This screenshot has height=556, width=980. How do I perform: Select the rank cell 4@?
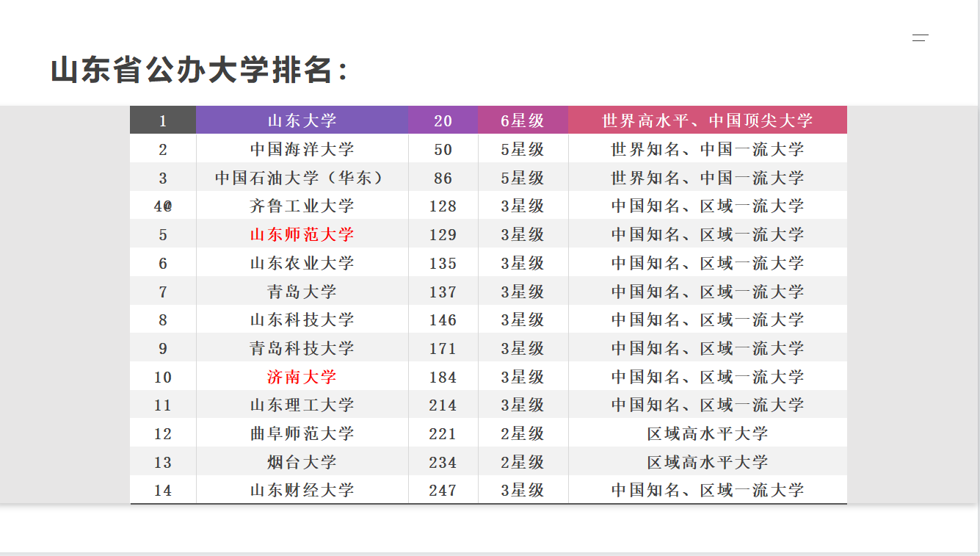(163, 206)
